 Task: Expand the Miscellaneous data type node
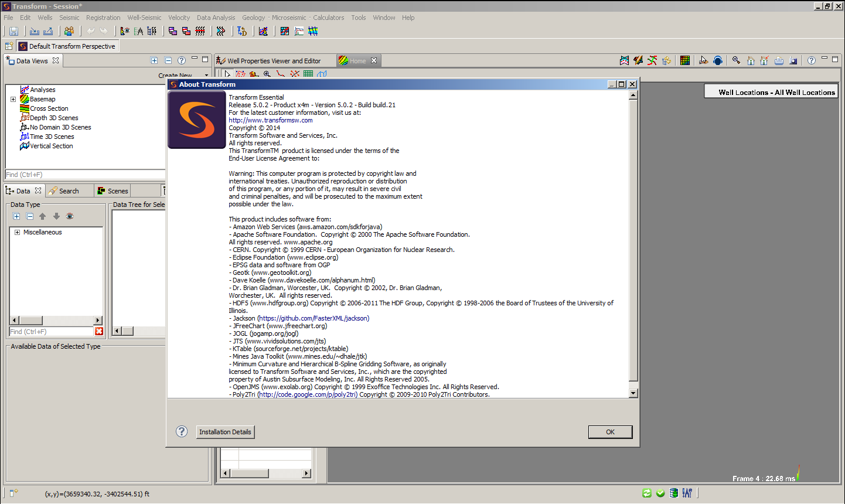click(17, 233)
